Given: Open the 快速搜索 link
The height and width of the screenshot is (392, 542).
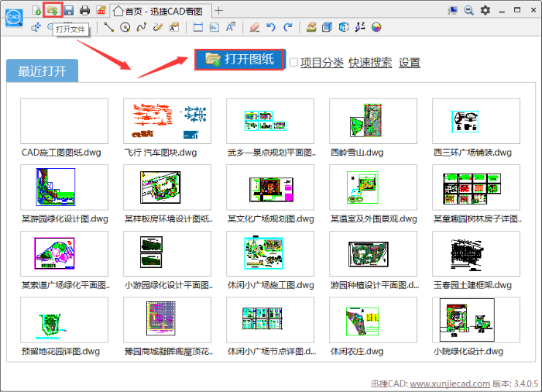Looking at the screenshot, I should (370, 63).
